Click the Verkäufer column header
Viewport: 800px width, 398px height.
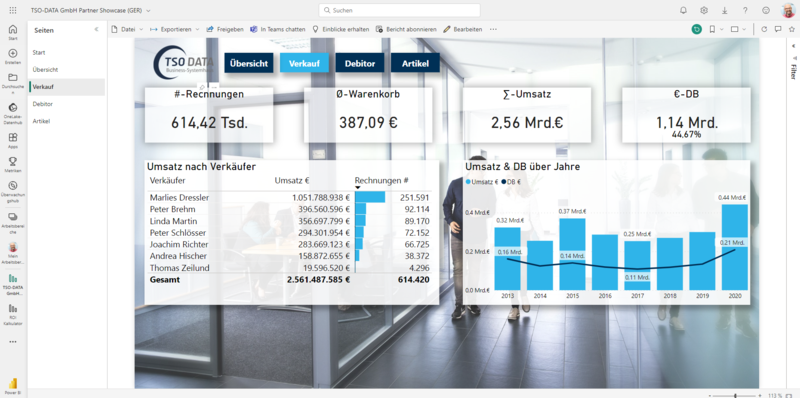(167, 180)
